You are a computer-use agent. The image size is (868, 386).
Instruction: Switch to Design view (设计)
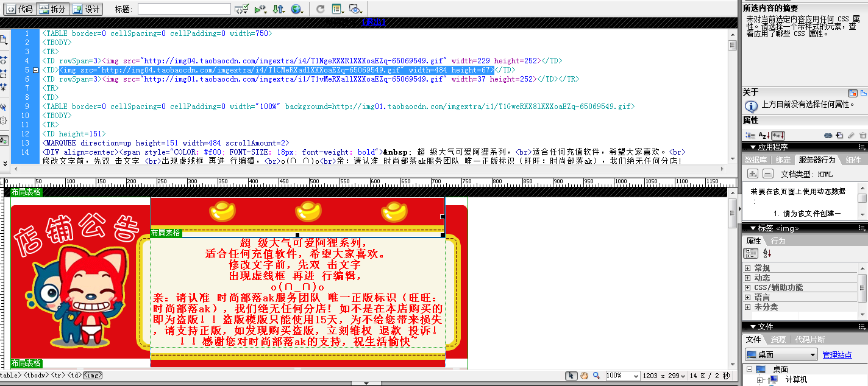point(87,9)
